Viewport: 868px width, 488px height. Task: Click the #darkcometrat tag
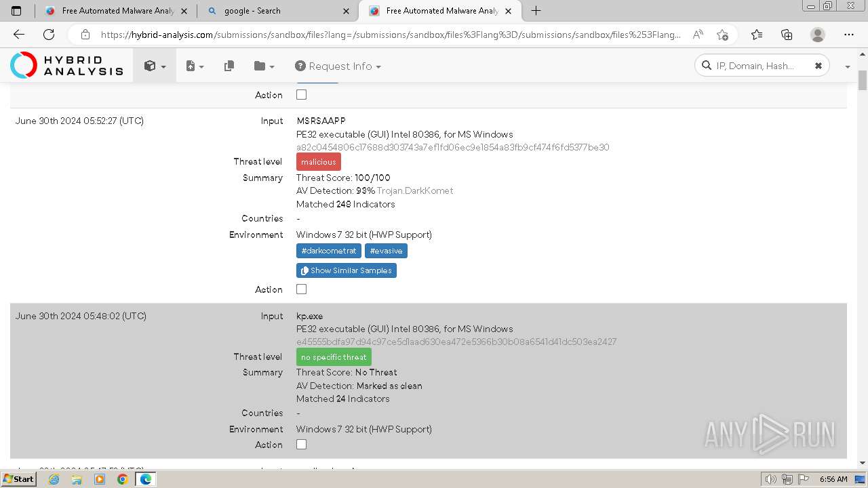(x=329, y=251)
